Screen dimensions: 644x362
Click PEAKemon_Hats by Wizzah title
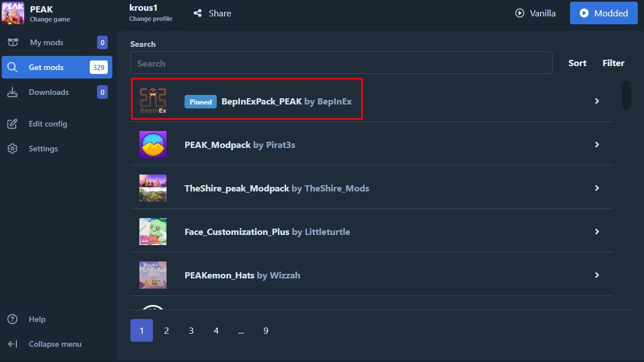click(242, 275)
